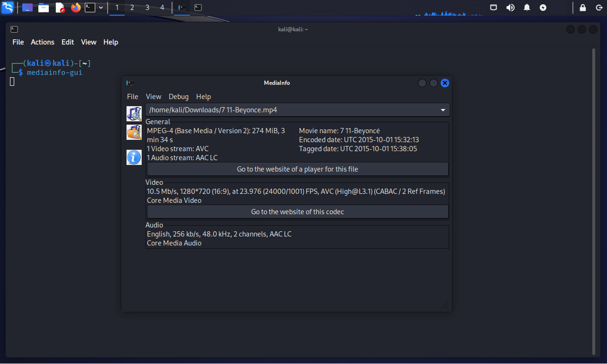This screenshot has height=364, width=607.
Task: Click 'Go to the website of a player' button
Action: coord(297,169)
